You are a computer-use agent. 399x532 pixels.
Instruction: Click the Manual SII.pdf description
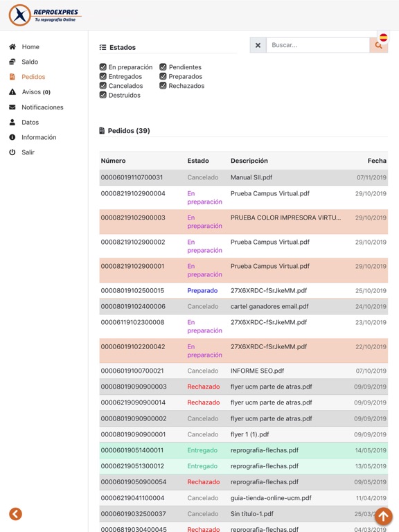tap(251, 177)
